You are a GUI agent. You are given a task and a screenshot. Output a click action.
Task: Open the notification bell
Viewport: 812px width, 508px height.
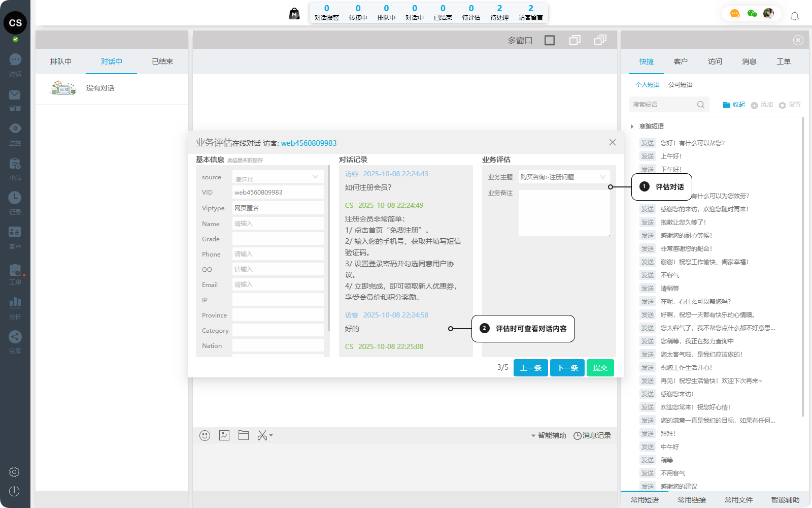[795, 16]
